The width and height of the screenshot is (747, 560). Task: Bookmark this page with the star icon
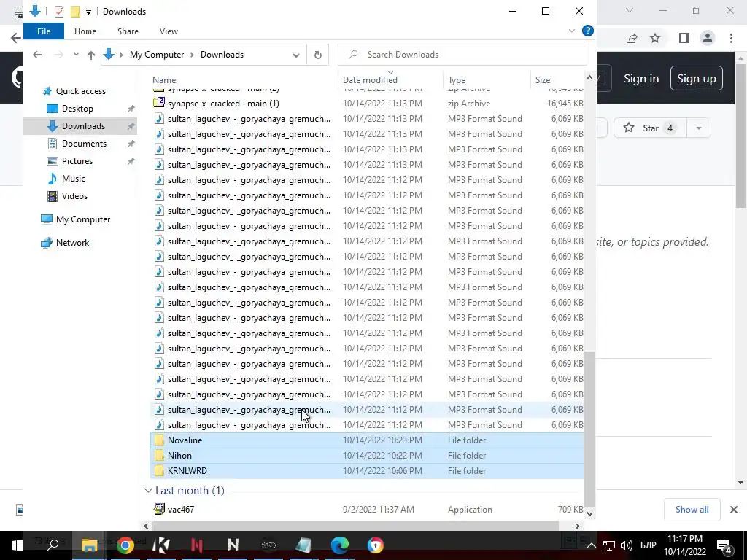point(655,38)
